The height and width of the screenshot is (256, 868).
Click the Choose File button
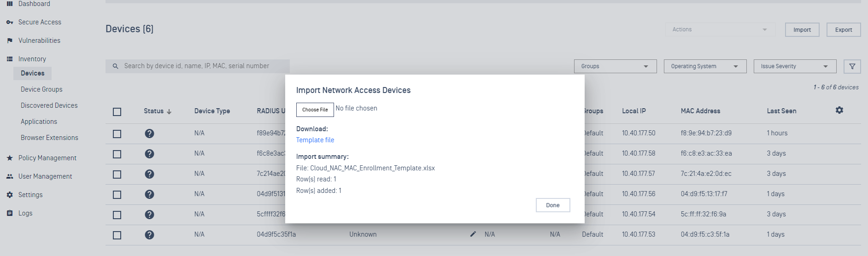point(315,110)
